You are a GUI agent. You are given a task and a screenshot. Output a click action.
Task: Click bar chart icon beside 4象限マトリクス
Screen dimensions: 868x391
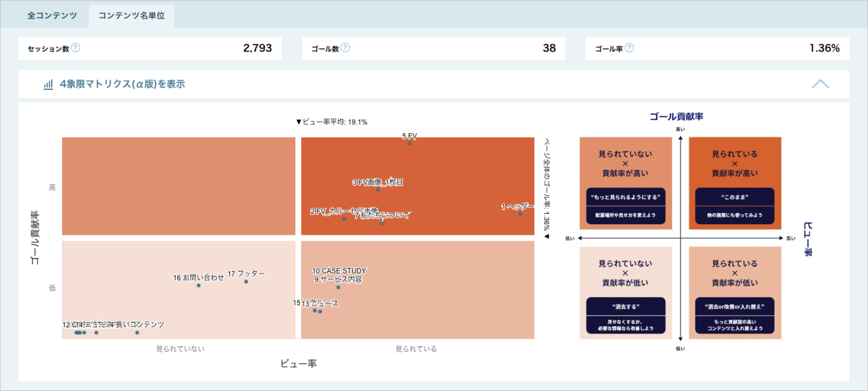(48, 84)
